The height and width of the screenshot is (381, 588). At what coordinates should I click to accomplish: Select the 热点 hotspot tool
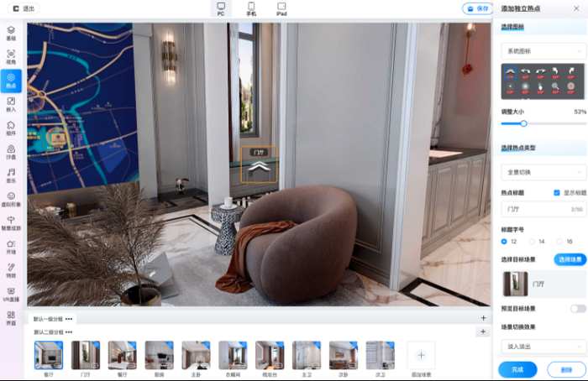pyautogui.click(x=11, y=81)
